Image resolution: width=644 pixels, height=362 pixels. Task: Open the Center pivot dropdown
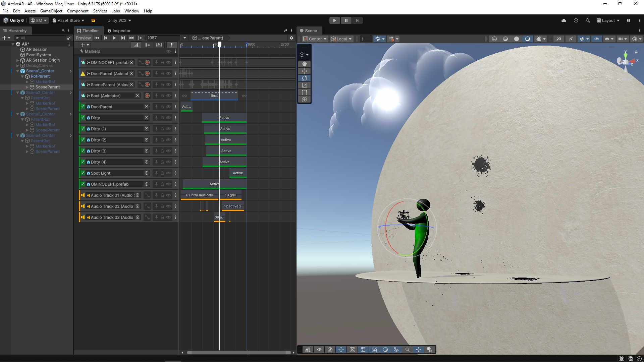pos(315,39)
